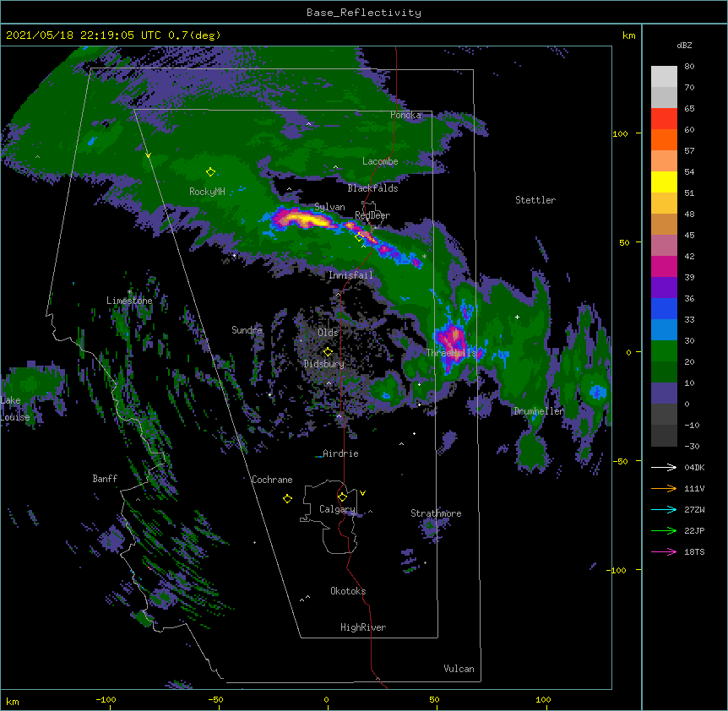Viewport: 728px width, 711px height.
Task: Click the Airdrie label on map
Action: (341, 453)
